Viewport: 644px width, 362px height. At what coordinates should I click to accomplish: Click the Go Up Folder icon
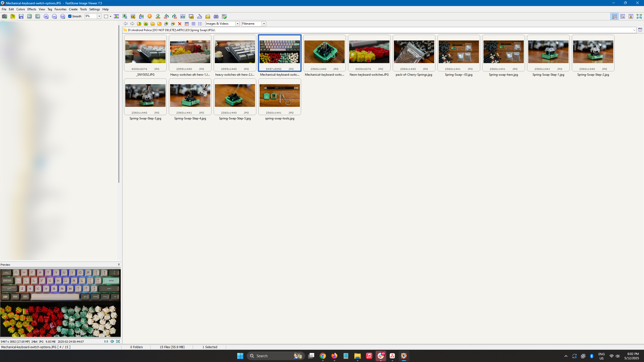pyautogui.click(x=139, y=24)
